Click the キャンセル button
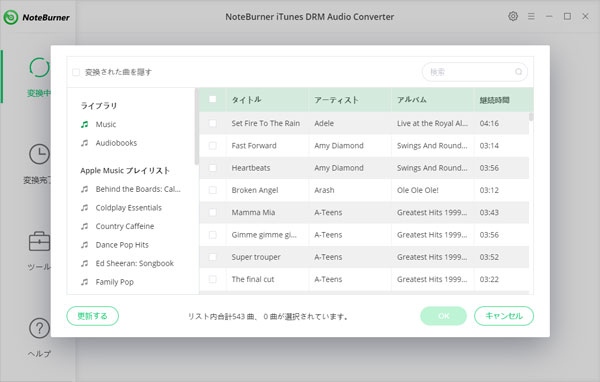This screenshot has height=382, width=600. pos(504,316)
